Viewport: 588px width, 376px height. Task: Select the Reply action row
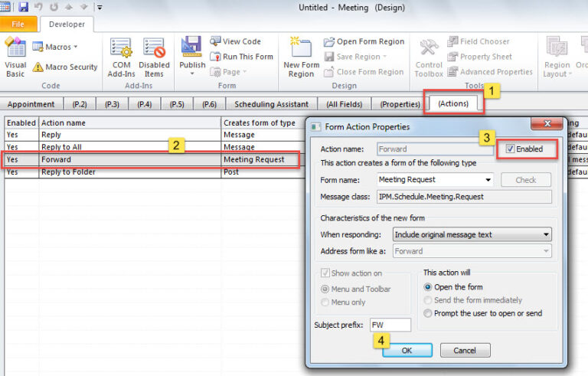tap(154, 135)
